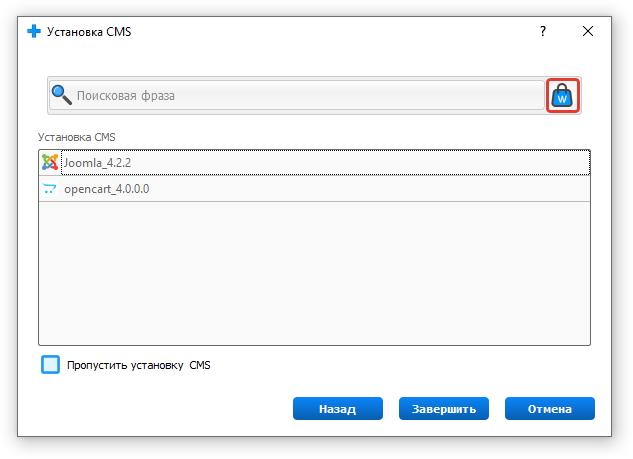
Task: Click the Joomla logo icon
Action: (x=50, y=162)
